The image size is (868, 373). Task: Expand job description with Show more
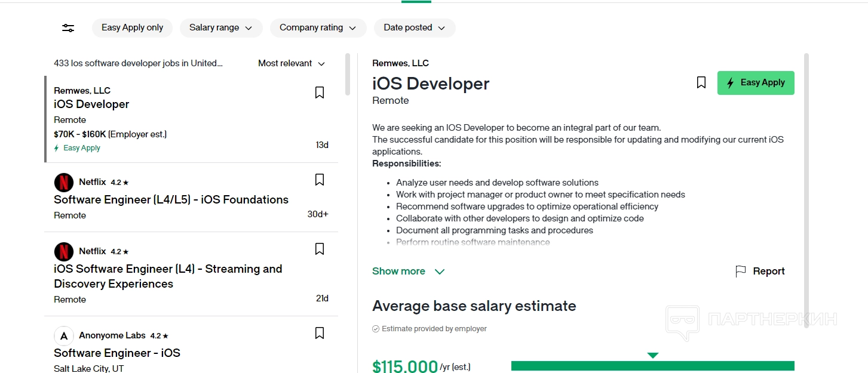tap(409, 272)
